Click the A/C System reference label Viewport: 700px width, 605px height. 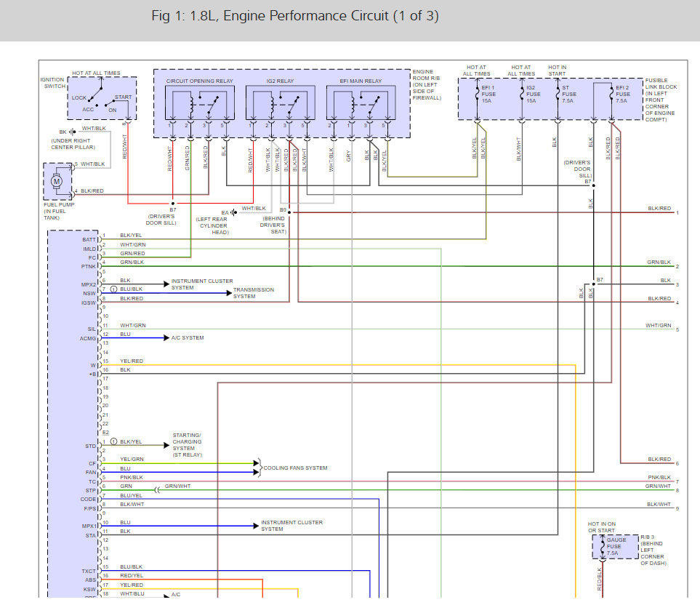pos(188,338)
